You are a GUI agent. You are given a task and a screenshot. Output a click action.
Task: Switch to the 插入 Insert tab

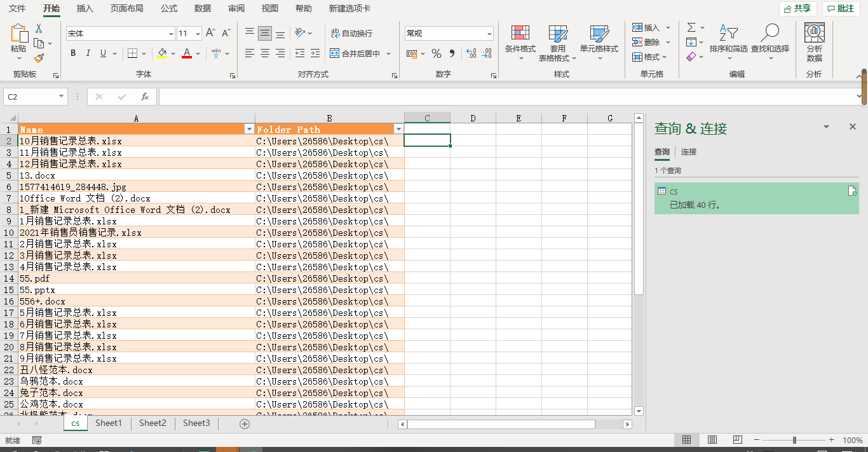point(85,8)
